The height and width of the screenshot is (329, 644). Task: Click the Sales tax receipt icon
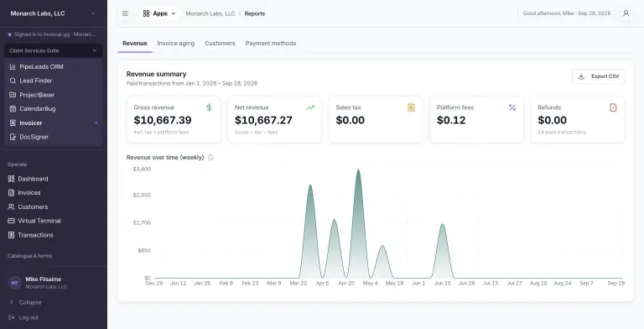pyautogui.click(x=411, y=107)
